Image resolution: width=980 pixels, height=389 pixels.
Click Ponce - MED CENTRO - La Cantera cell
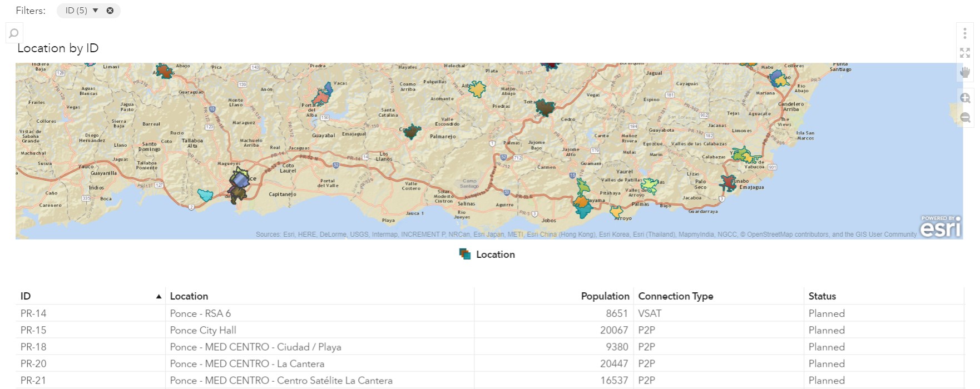320,363
